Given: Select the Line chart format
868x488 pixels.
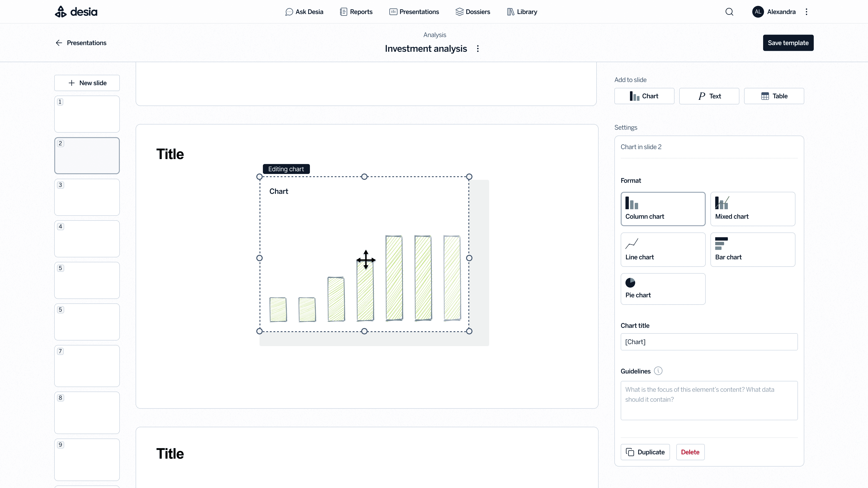Looking at the screenshot, I should 663,250.
